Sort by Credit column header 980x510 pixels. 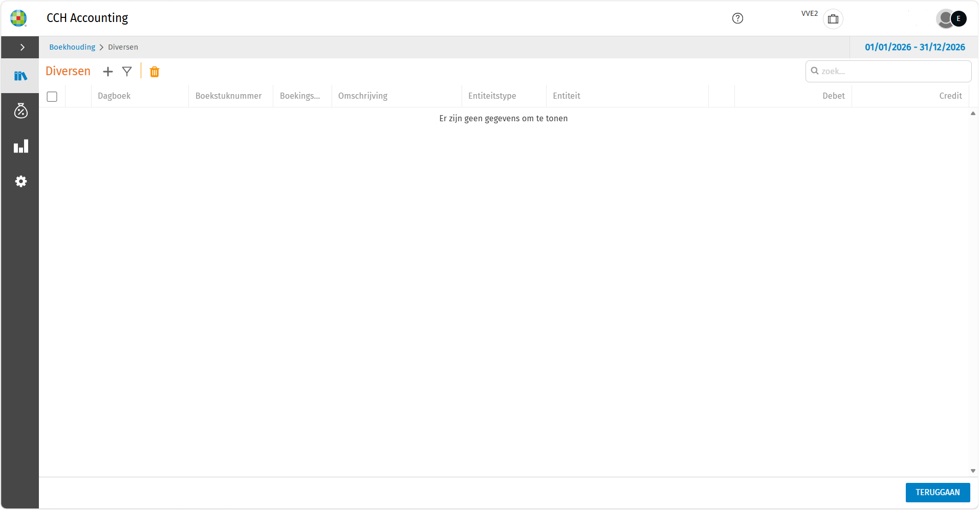950,96
